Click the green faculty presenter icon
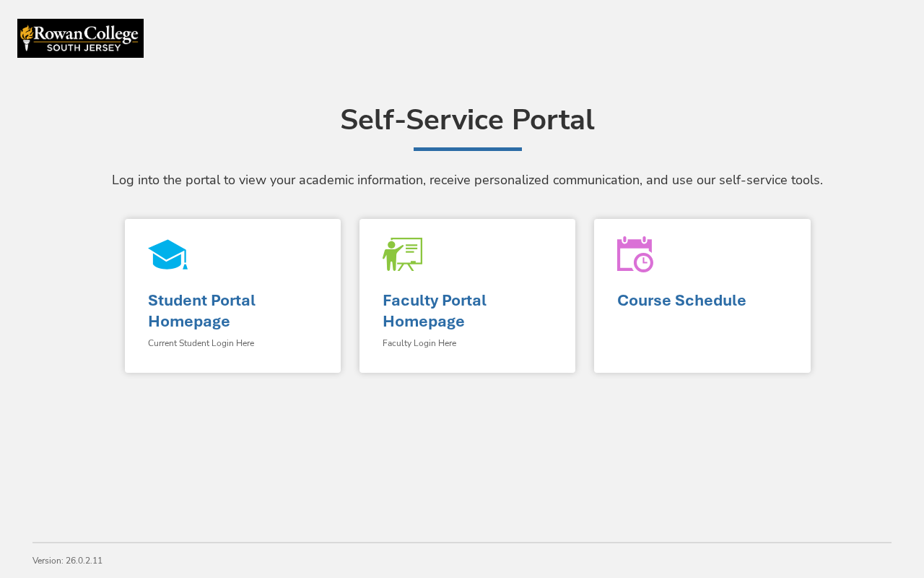 pos(402,254)
